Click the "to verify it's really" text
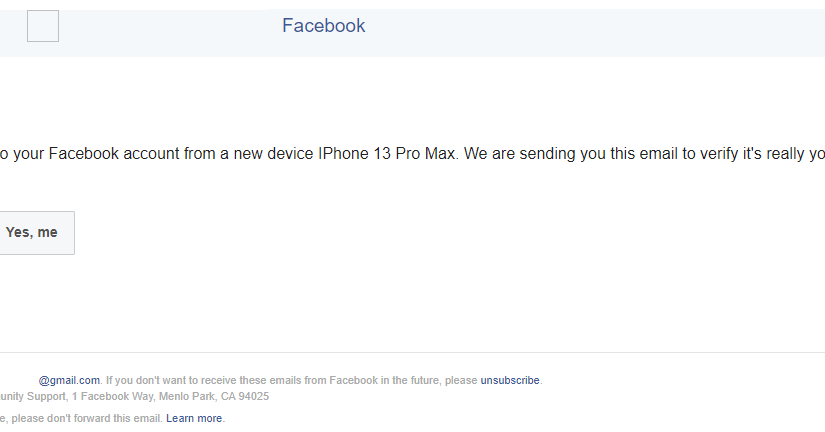825x432 pixels. (x=735, y=155)
